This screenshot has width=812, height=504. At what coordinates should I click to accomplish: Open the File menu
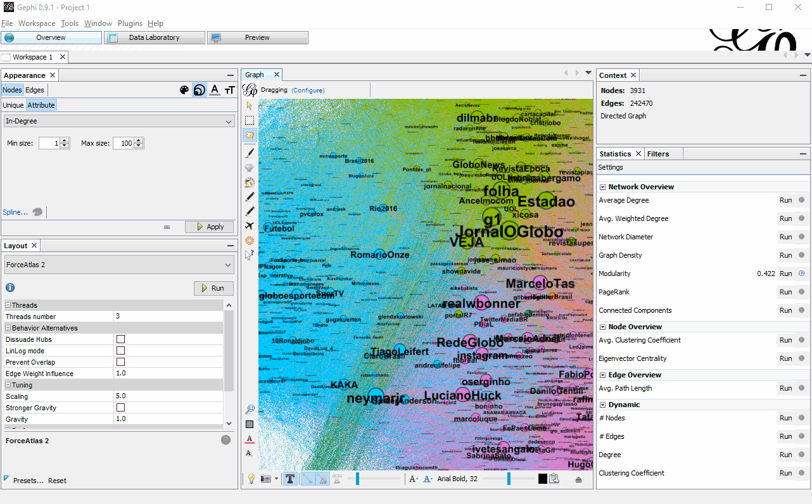tap(7, 23)
